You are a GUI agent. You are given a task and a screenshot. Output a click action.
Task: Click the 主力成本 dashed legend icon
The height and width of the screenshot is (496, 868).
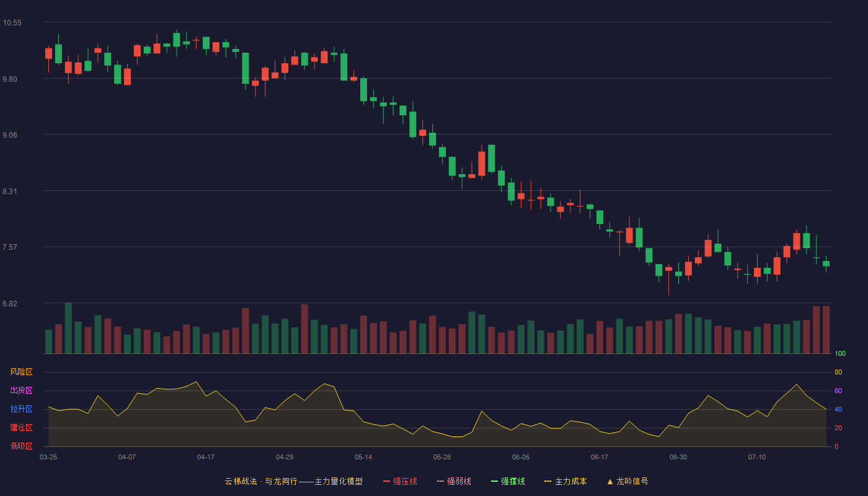point(547,481)
